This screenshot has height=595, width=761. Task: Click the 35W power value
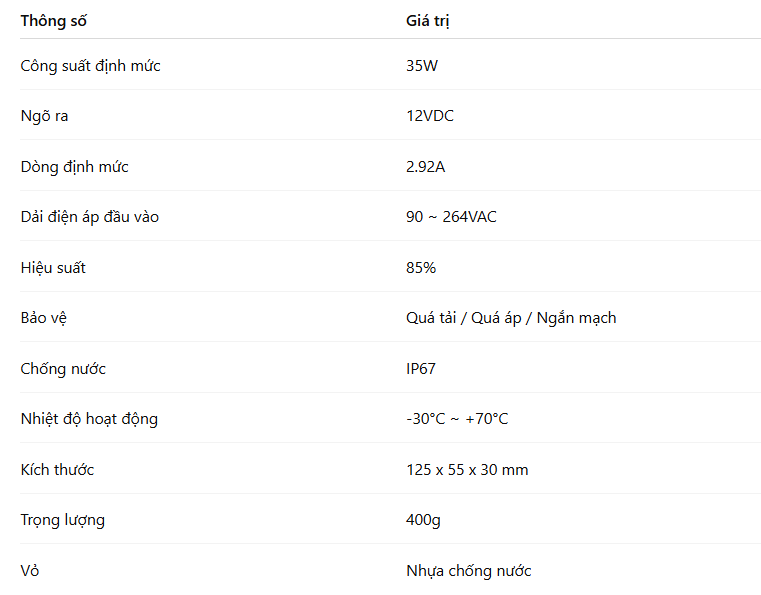pos(422,66)
